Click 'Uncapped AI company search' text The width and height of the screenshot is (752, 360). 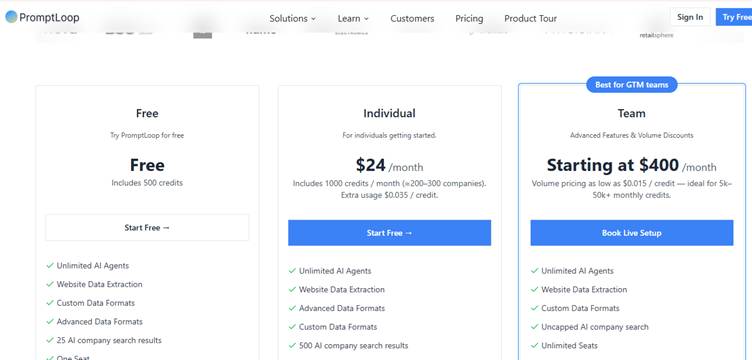pos(595,327)
